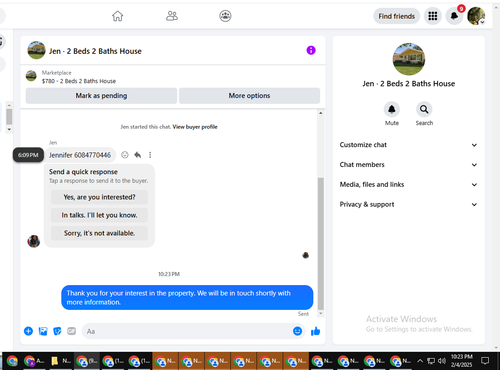
Task: Open the notifications bell with red badge
Action: [x=454, y=16]
